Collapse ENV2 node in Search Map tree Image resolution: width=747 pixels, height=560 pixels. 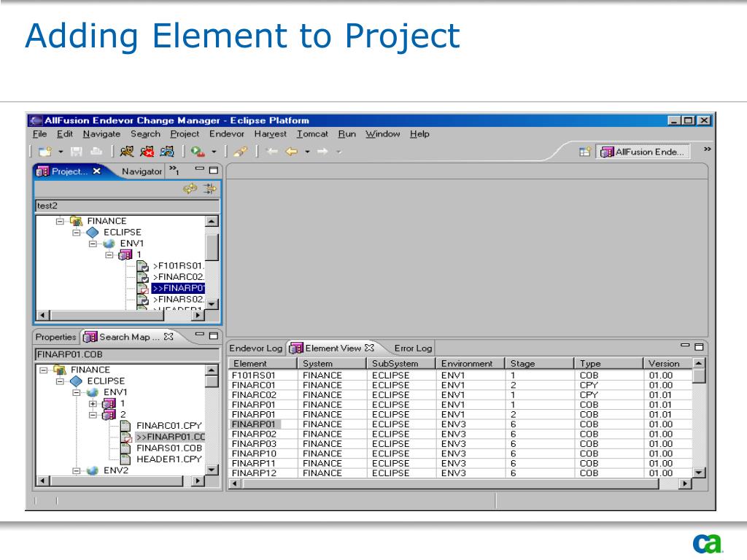click(x=76, y=470)
